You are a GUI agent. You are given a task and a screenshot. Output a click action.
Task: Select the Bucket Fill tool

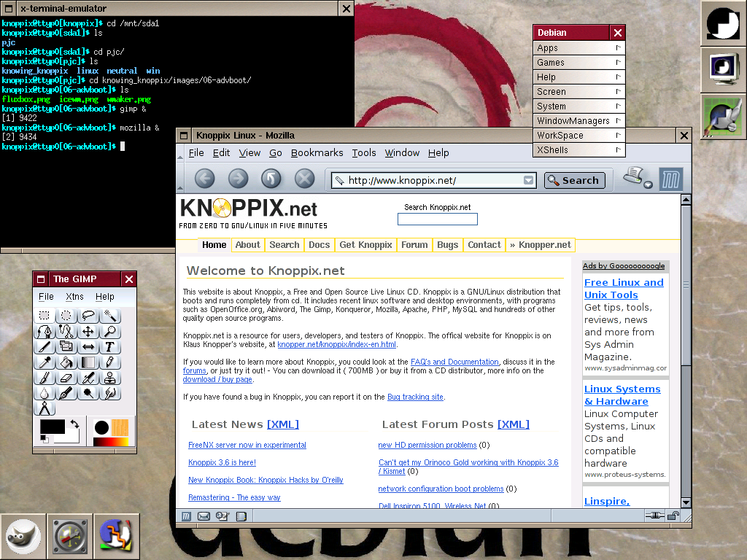coord(66,362)
